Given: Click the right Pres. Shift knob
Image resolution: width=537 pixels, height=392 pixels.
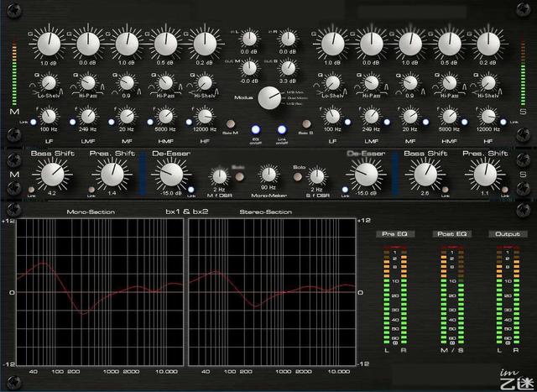Looking at the screenshot, I should [485, 174].
